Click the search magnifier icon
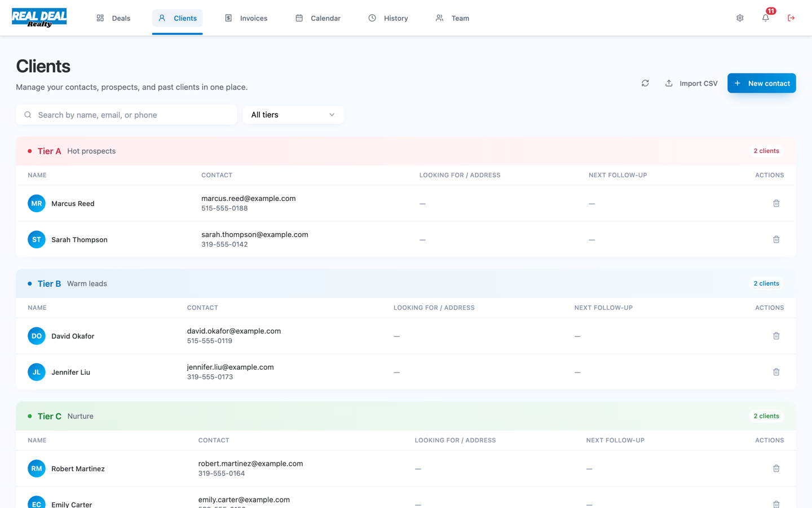812x508 pixels. (x=28, y=115)
